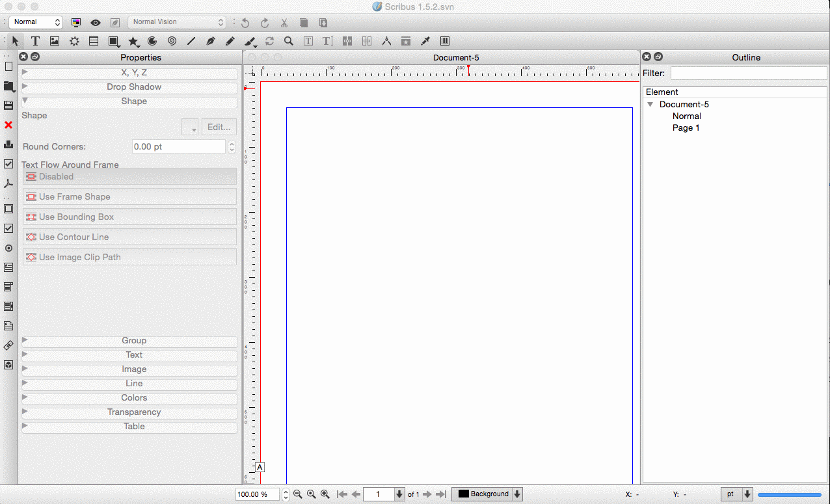Enable Use Contour Line text flow
The image size is (830, 504).
click(129, 237)
